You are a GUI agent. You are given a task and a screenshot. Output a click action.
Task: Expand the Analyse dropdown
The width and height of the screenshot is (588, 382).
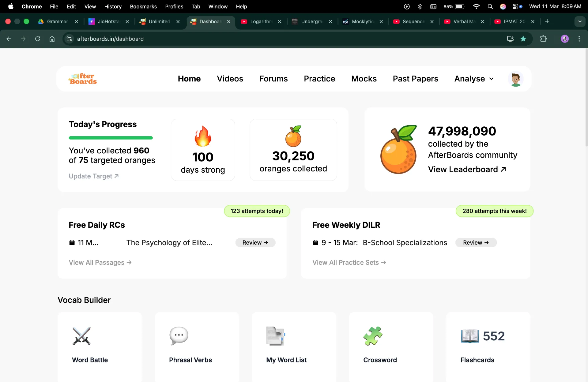(x=474, y=79)
